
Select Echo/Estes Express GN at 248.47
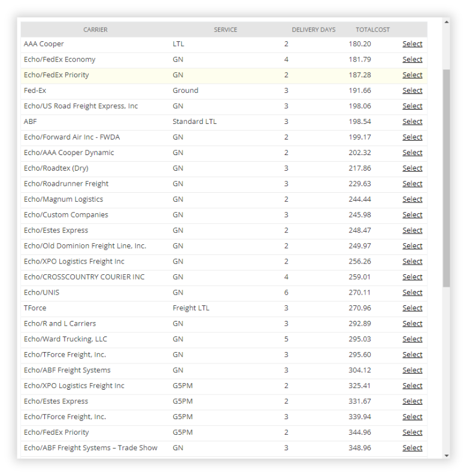click(413, 231)
